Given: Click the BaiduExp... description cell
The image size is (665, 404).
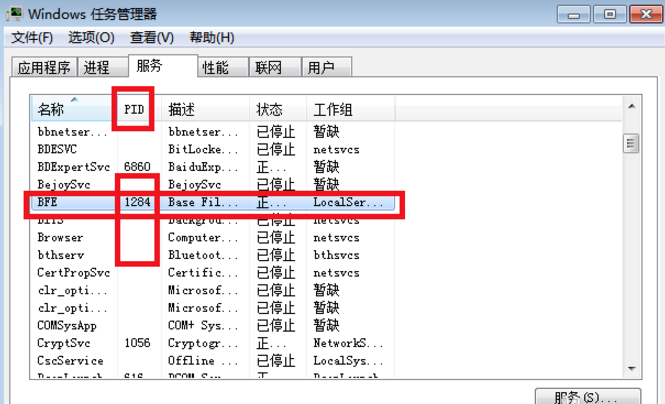Looking at the screenshot, I should 203,167.
